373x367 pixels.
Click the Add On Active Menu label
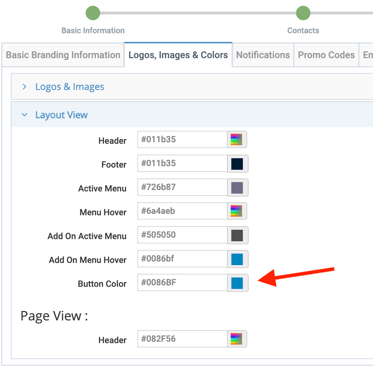(x=87, y=236)
